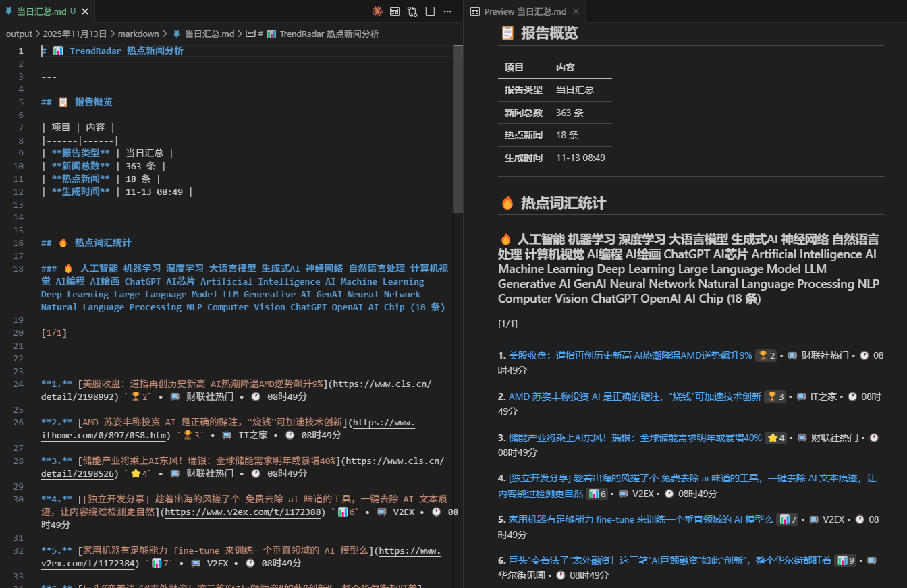The image size is (907, 588).
Task: Open preview to the side icon
Action: (395, 11)
